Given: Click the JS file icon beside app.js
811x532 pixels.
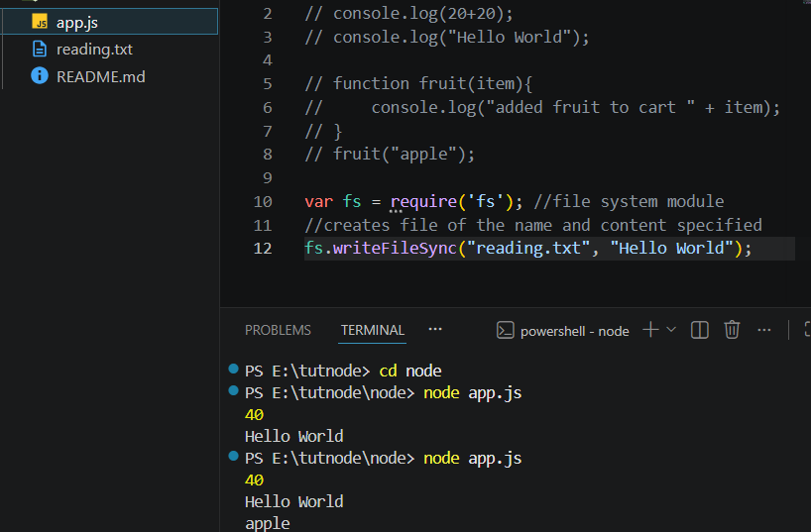Looking at the screenshot, I should pos(40,22).
